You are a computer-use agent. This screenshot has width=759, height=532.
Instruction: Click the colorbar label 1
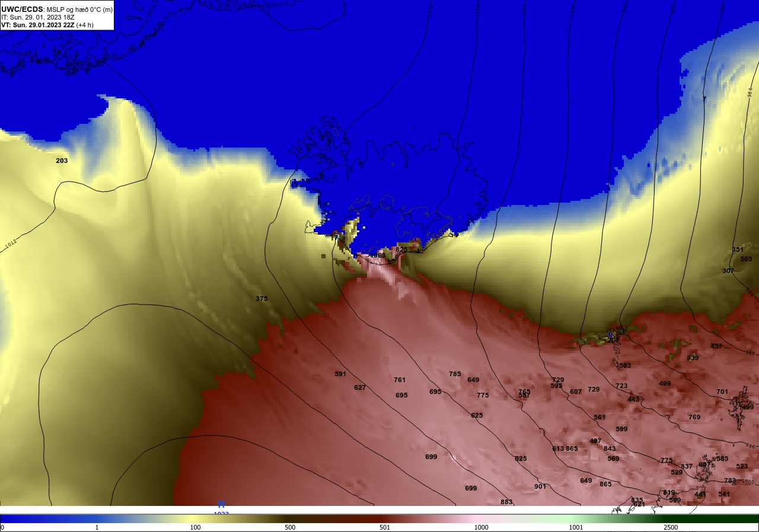(97, 527)
